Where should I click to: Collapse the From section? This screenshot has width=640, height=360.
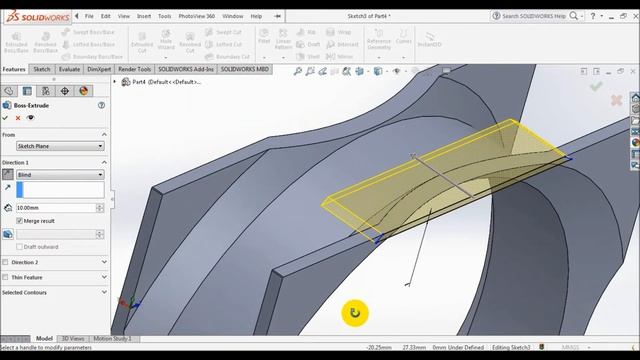(104, 135)
